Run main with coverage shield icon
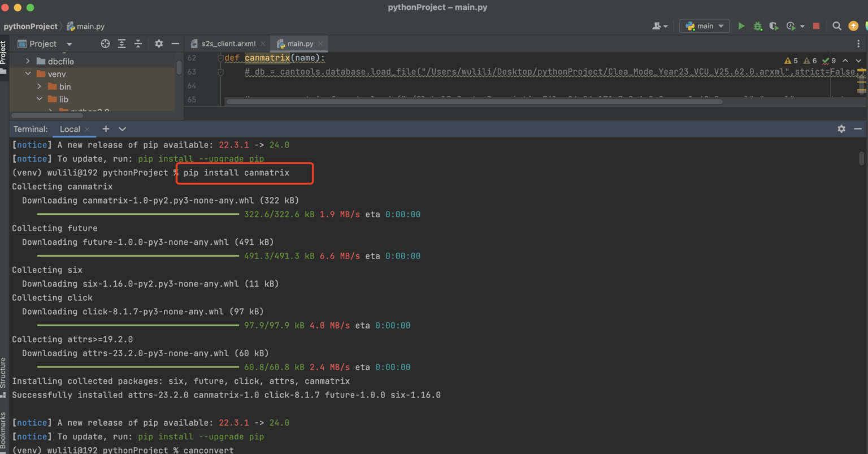 pos(774,26)
